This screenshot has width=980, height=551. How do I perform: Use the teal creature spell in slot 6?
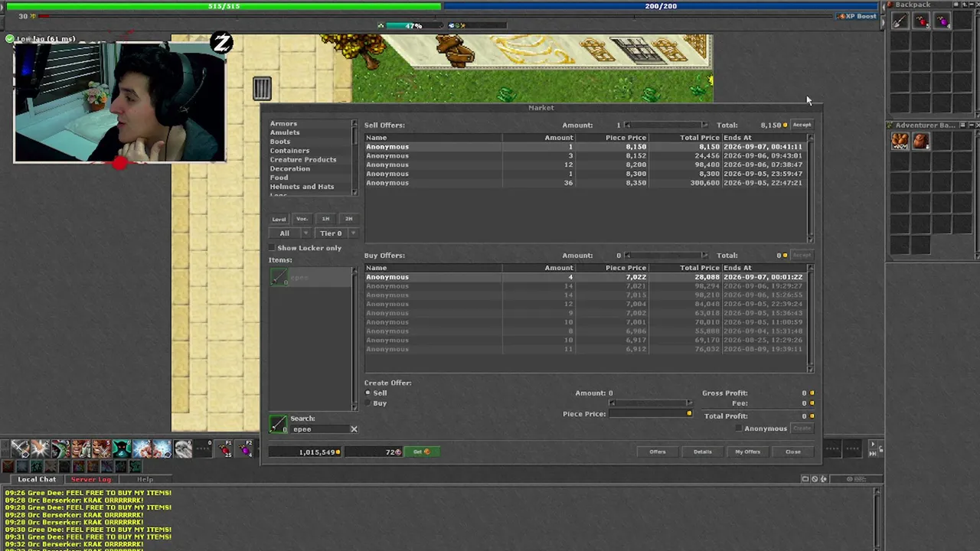click(x=121, y=448)
